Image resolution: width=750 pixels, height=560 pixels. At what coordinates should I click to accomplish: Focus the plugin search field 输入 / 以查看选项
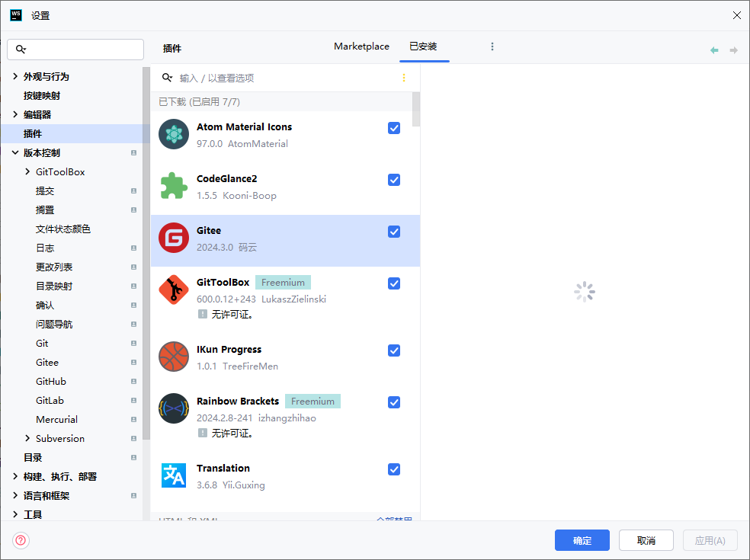(x=285, y=78)
